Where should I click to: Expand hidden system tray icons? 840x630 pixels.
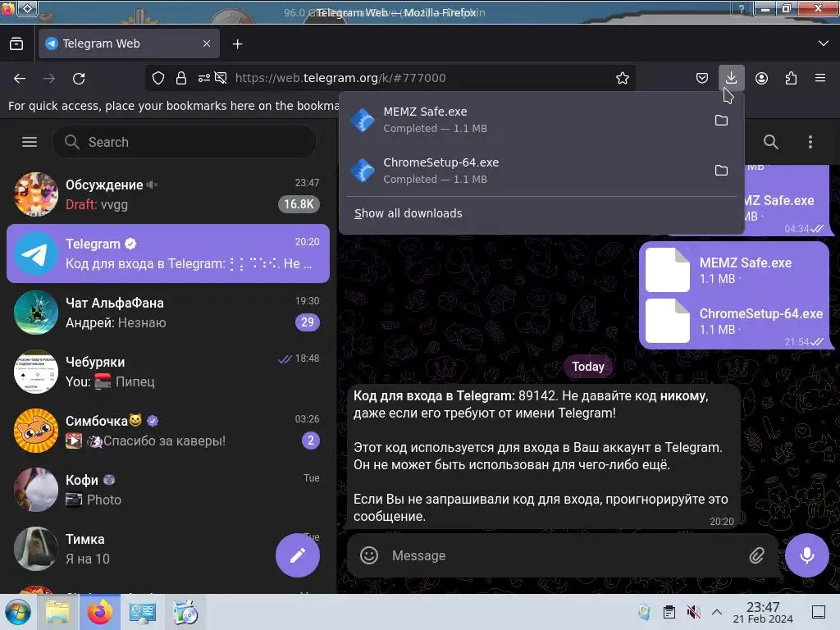[717, 612]
